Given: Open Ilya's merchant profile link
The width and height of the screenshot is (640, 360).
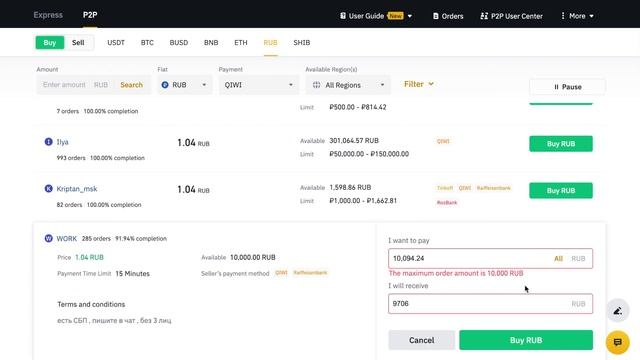Looking at the screenshot, I should coord(62,142).
